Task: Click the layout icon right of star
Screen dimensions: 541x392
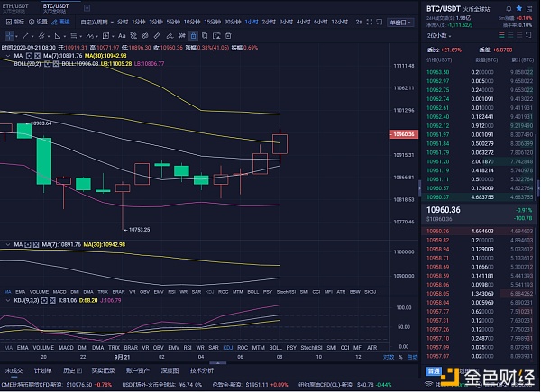Action: pos(529,9)
